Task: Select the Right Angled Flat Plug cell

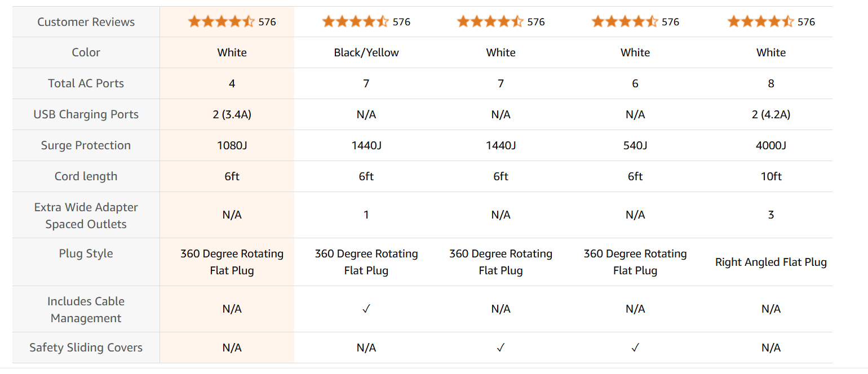Action: pyautogui.click(x=770, y=262)
